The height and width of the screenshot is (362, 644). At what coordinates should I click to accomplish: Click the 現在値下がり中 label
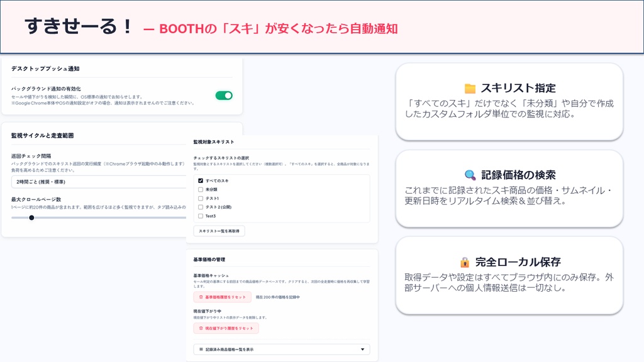click(x=208, y=311)
